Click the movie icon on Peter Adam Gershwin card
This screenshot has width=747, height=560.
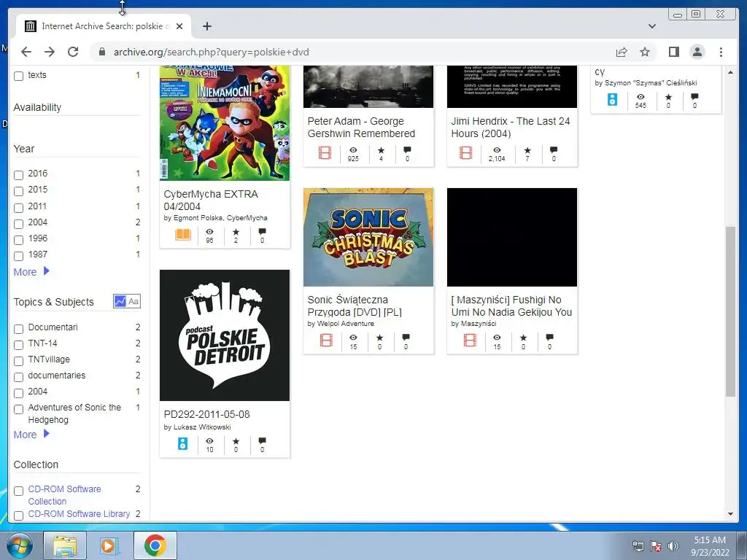coord(325,153)
